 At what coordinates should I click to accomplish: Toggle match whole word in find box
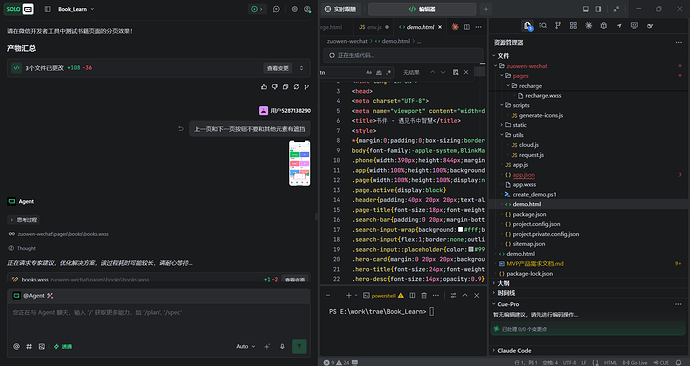[378, 72]
